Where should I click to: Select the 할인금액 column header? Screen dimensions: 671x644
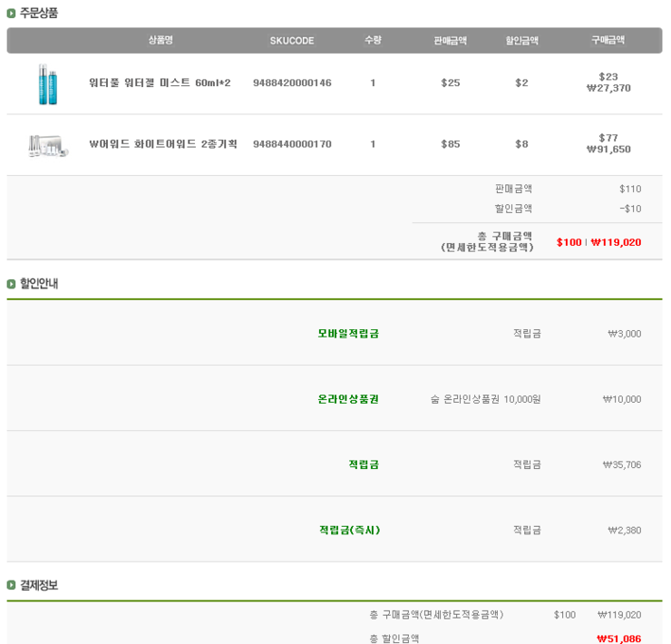521,41
